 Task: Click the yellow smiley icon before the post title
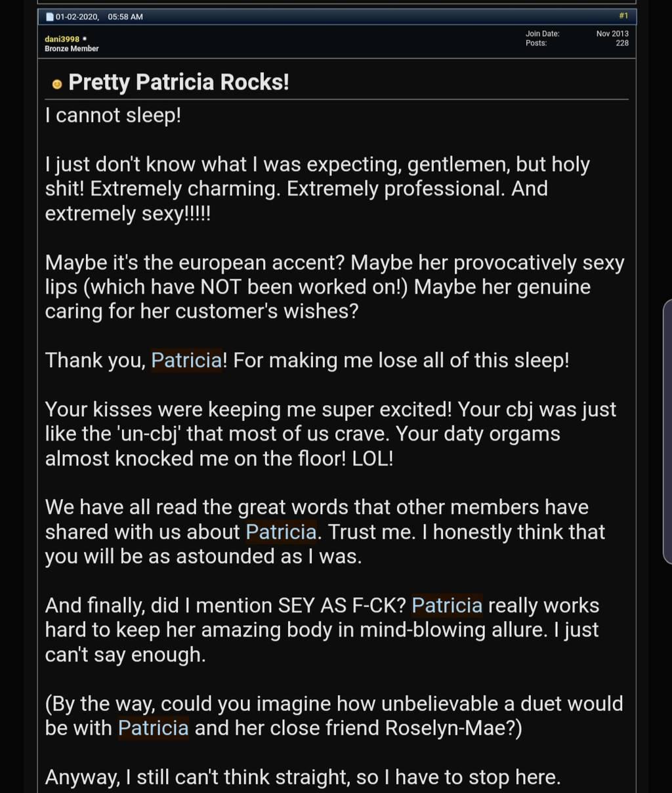(x=57, y=84)
